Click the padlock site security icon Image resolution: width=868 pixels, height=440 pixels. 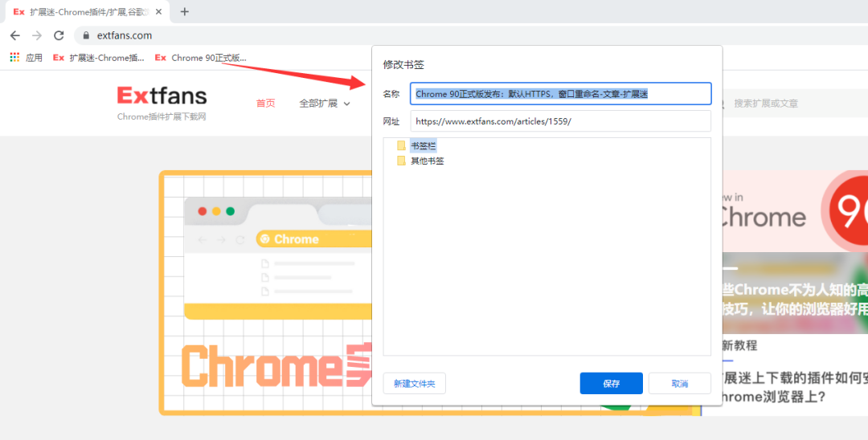tap(86, 35)
